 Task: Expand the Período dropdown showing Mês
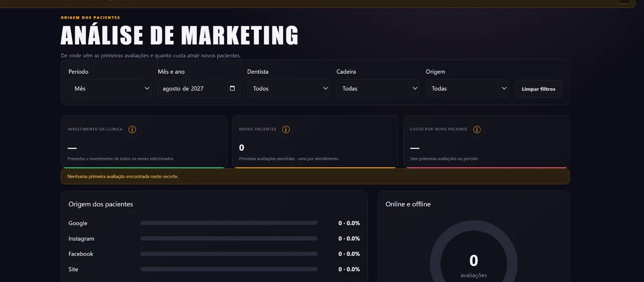pyautogui.click(x=109, y=89)
